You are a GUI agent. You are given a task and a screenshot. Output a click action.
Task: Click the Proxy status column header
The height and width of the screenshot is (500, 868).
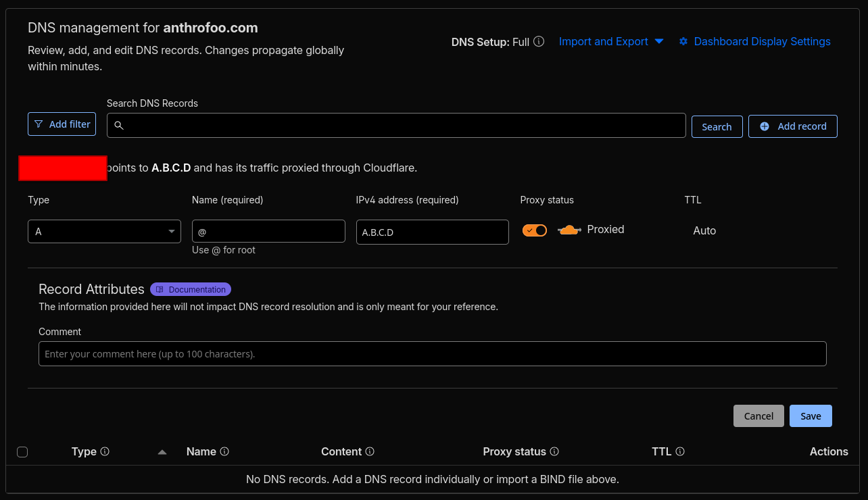click(514, 451)
